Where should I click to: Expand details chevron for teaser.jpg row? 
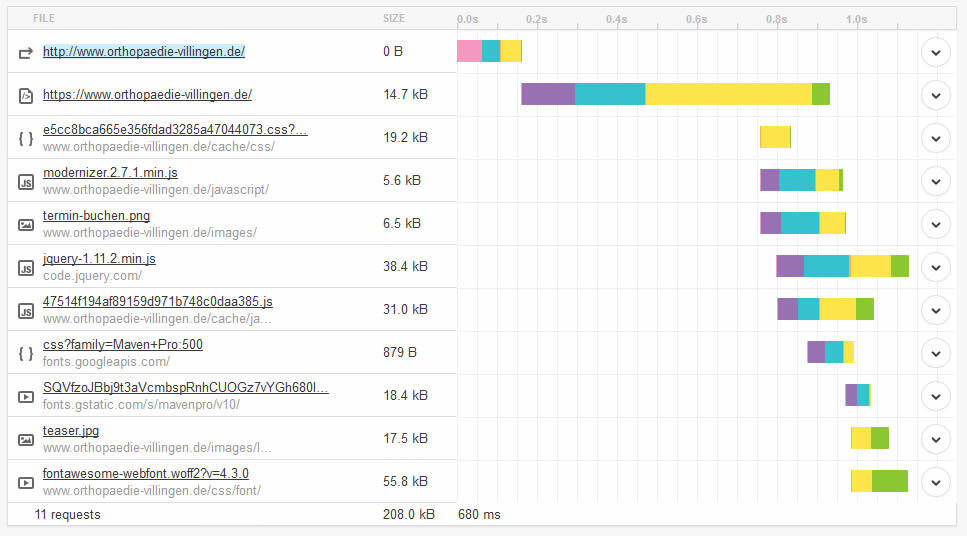coord(936,439)
